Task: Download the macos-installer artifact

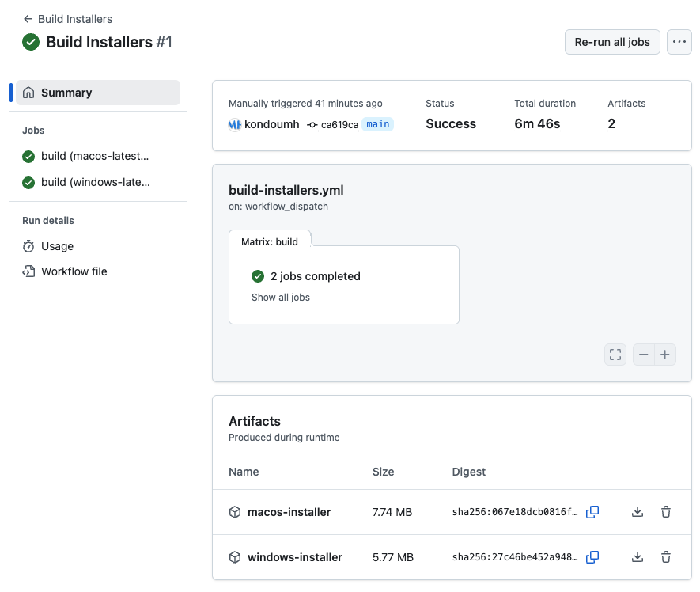Action: 638,512
